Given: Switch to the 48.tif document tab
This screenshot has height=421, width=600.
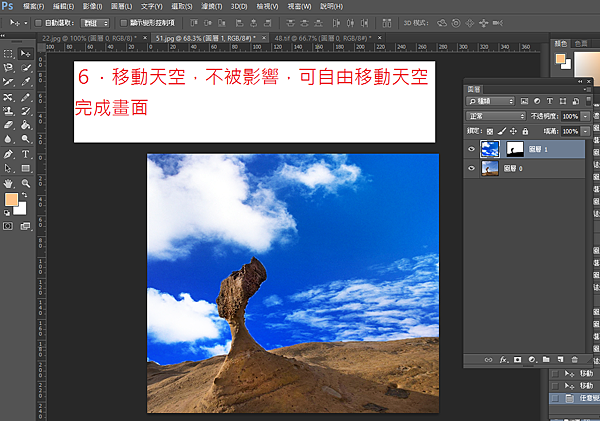Looking at the screenshot, I should tap(321, 38).
